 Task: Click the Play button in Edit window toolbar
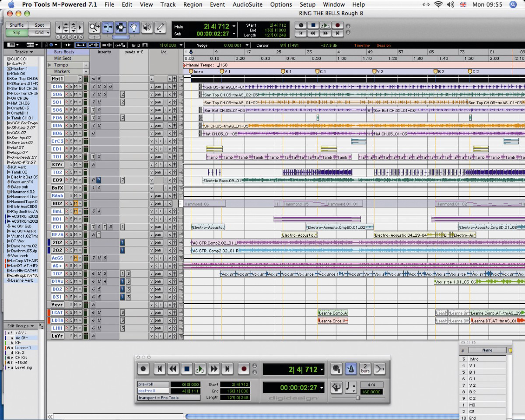(325, 25)
